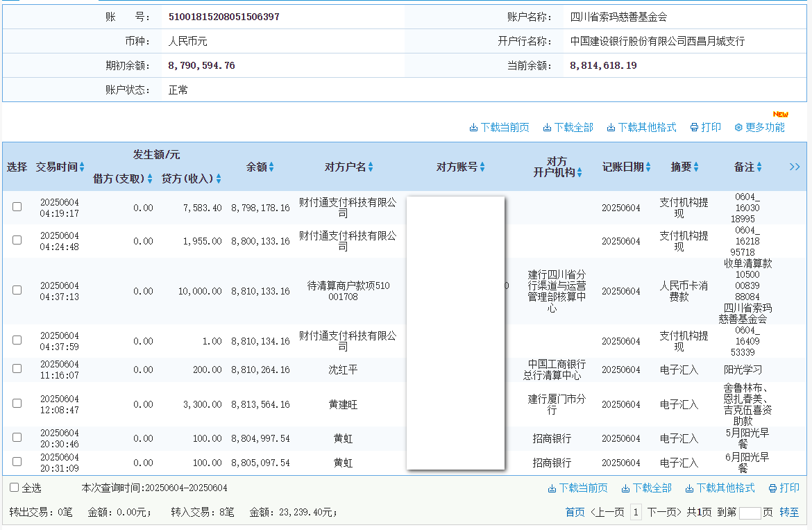Click the top printer icon
The width and height of the screenshot is (812, 530).
(694, 127)
